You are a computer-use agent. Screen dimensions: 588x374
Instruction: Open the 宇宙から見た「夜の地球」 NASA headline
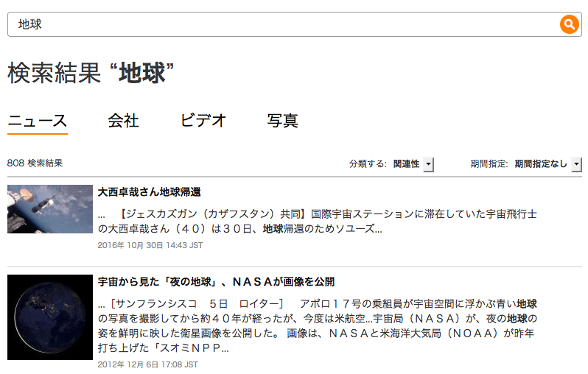217,282
